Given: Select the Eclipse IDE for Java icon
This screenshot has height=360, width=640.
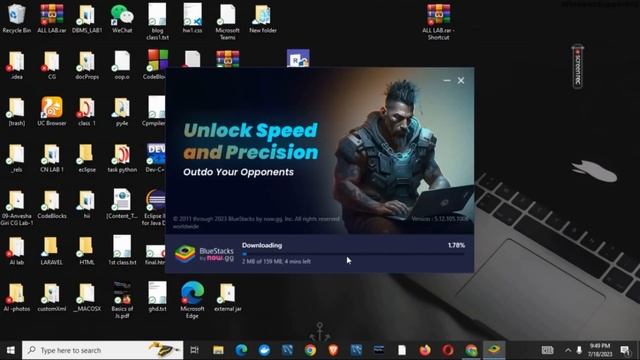Looking at the screenshot, I should (x=154, y=207).
